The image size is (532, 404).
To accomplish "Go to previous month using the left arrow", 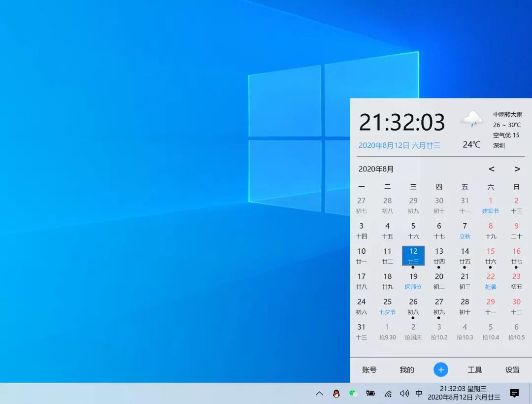I will 491,169.
